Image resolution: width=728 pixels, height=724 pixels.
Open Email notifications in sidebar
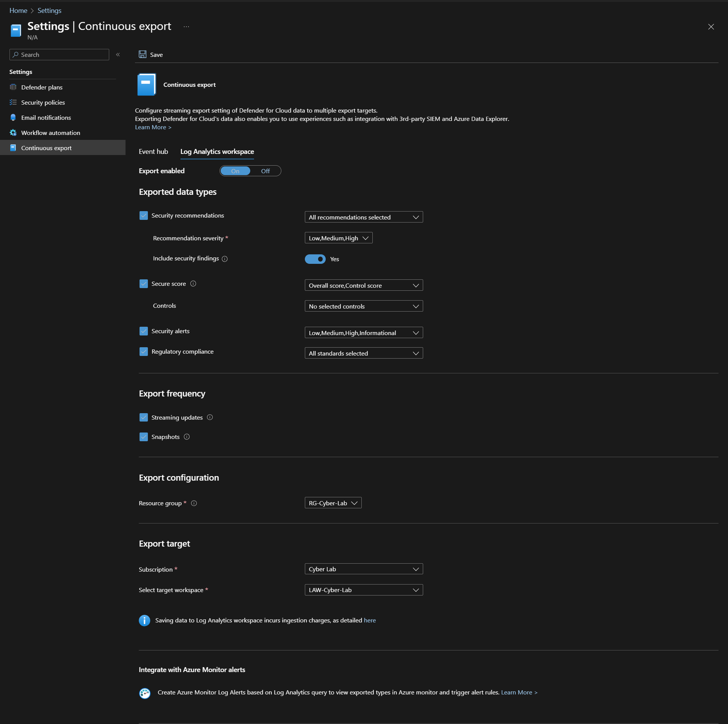63,118
